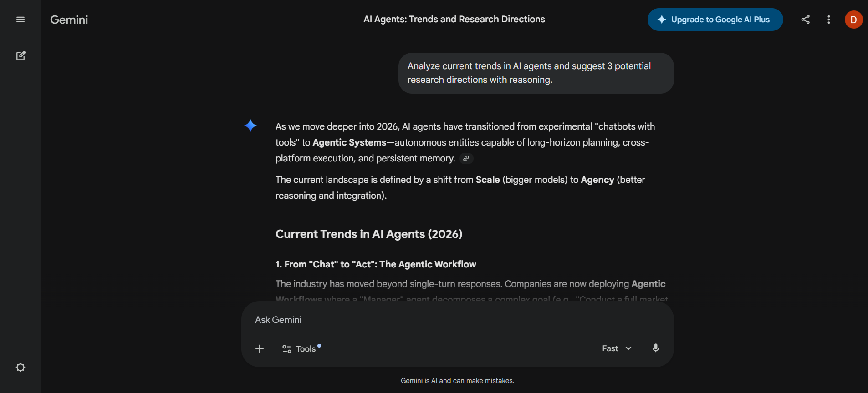Open the Tools menu

pos(301,348)
